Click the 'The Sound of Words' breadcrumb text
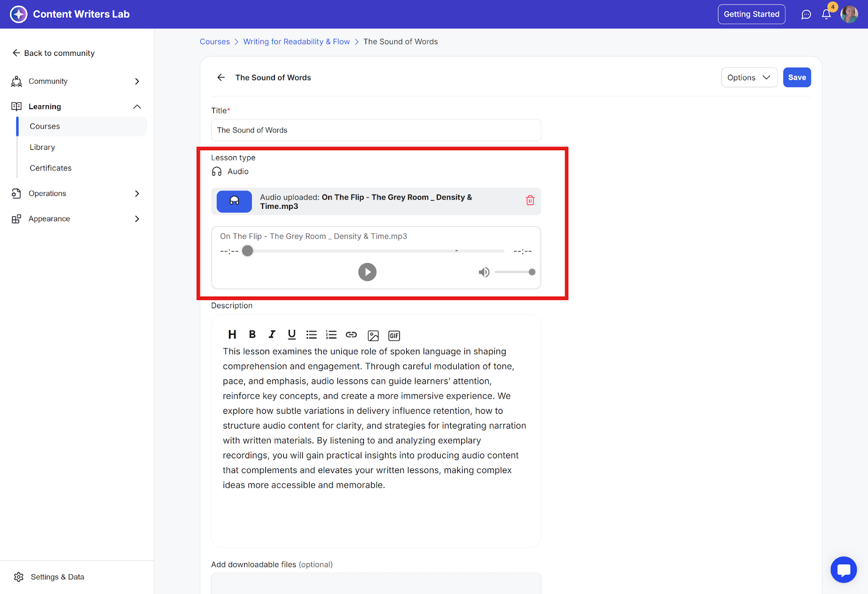 point(400,42)
